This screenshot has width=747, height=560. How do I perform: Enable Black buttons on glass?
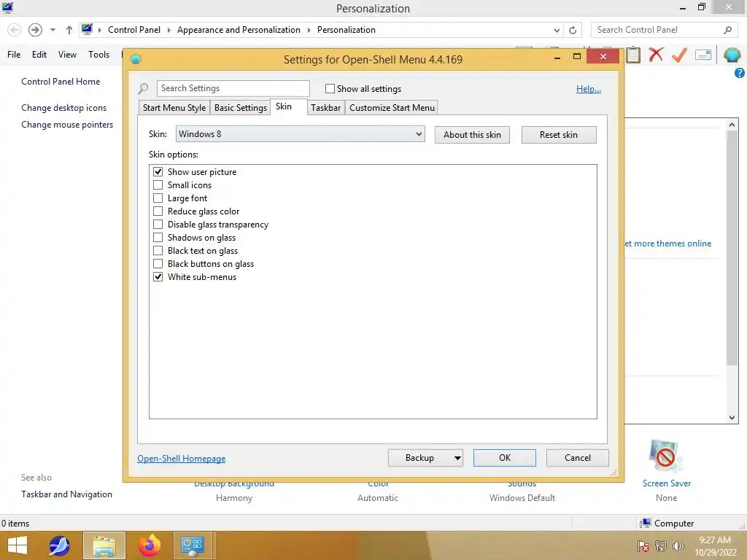coord(158,263)
